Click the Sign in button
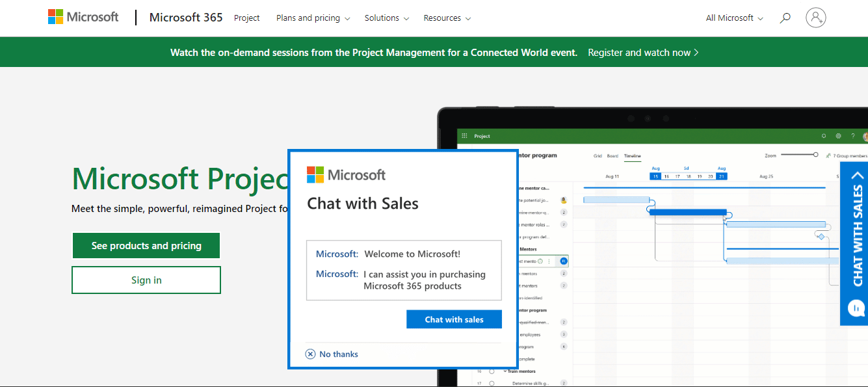 pos(146,280)
